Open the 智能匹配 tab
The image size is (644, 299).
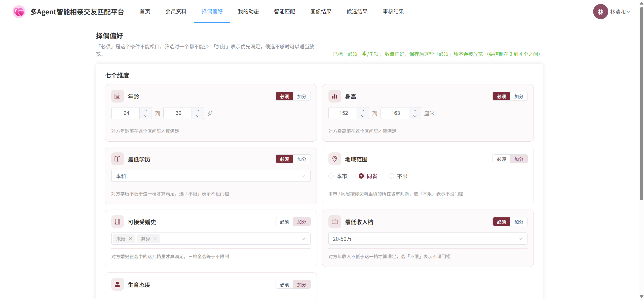[285, 11]
